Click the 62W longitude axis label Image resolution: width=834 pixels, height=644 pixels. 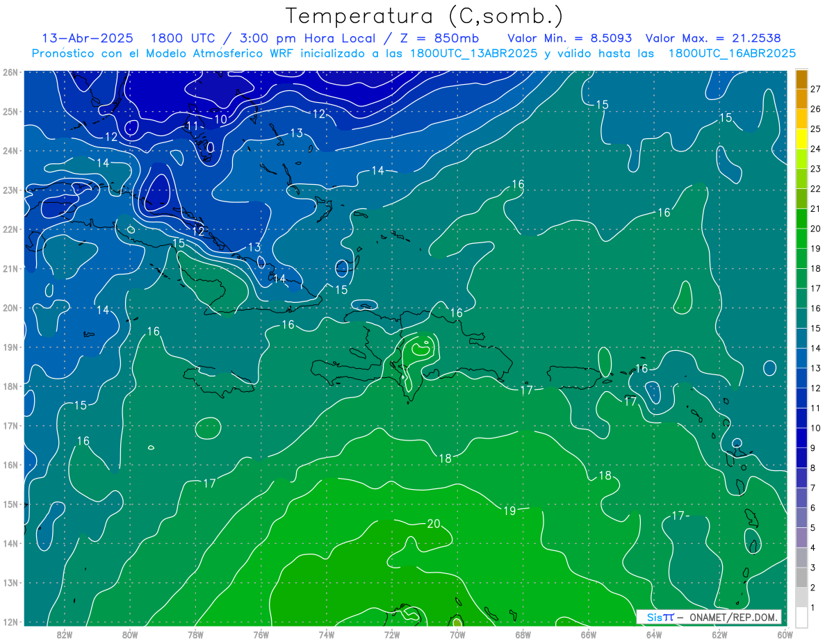pos(719,634)
